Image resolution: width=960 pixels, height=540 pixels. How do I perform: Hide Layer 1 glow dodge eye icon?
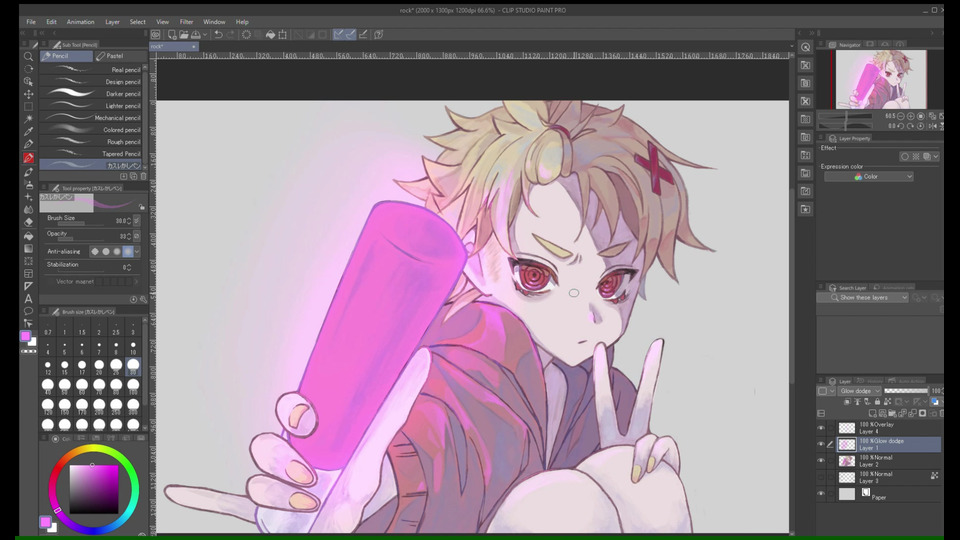click(821, 444)
